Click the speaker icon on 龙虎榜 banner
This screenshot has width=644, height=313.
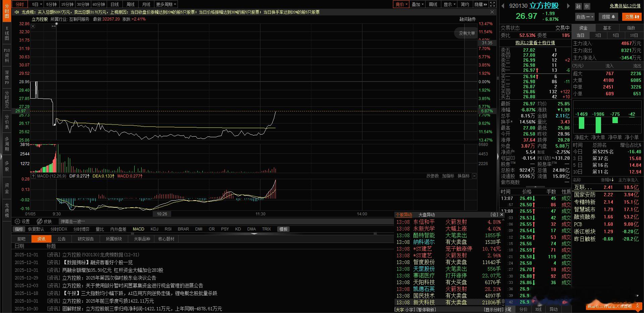tap(17, 12)
